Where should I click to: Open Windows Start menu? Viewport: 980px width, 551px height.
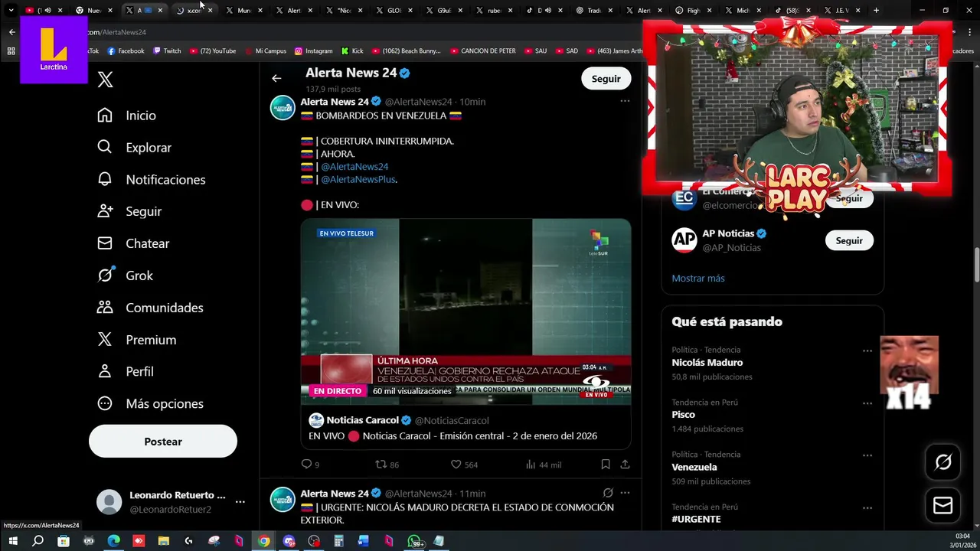[12, 541]
